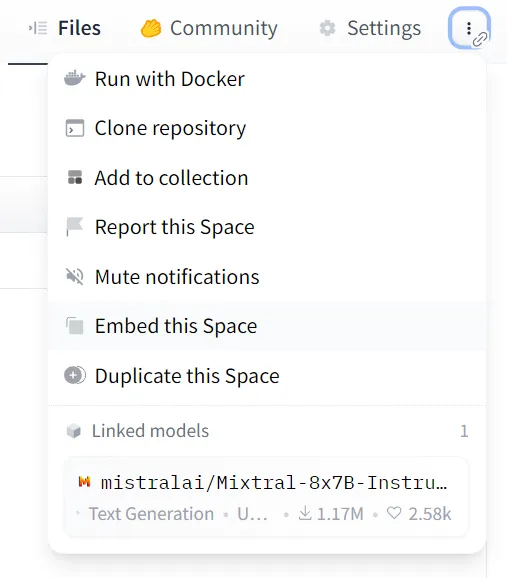
Task: Open mistralai/Mixtral-8x7B-Instruct model link
Action: 266,497
